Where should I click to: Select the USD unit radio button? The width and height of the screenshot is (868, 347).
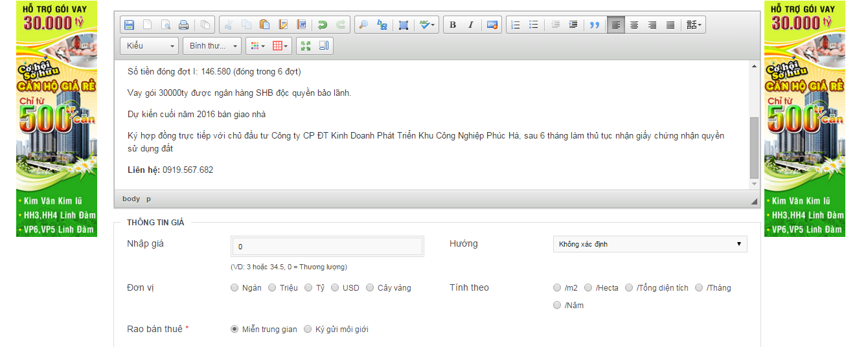[x=335, y=288]
